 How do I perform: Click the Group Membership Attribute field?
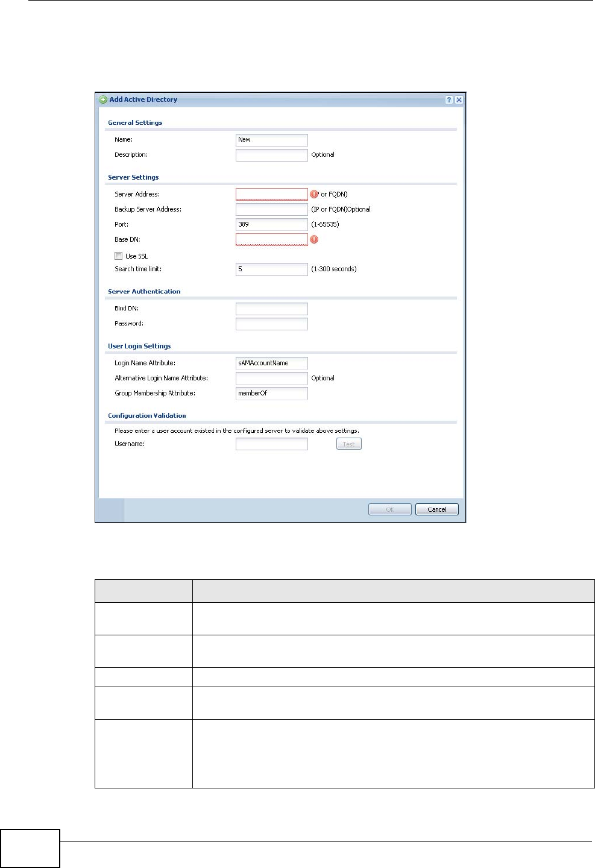tap(272, 393)
